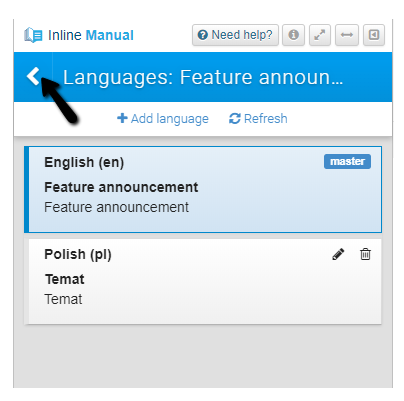Click the Inline Manual book logo
This screenshot has width=404, height=401.
tap(33, 35)
